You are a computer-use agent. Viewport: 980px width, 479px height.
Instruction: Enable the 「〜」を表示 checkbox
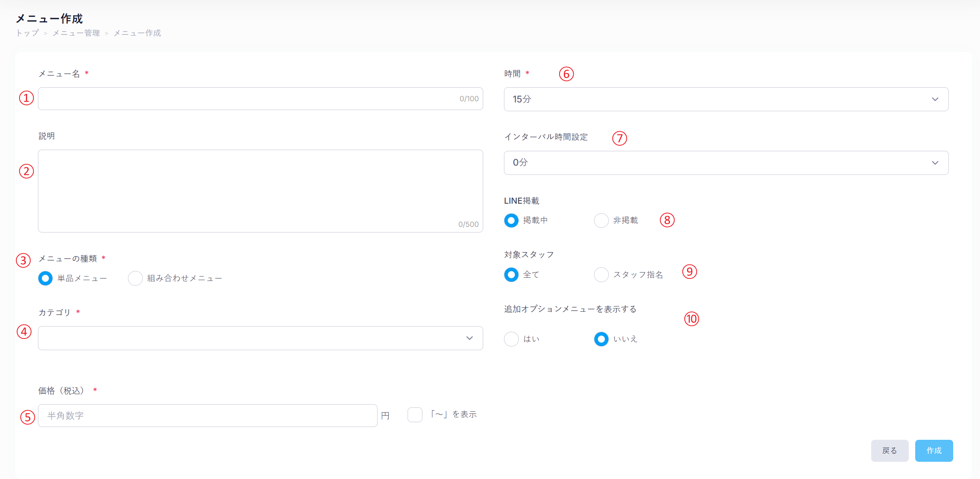(415, 415)
